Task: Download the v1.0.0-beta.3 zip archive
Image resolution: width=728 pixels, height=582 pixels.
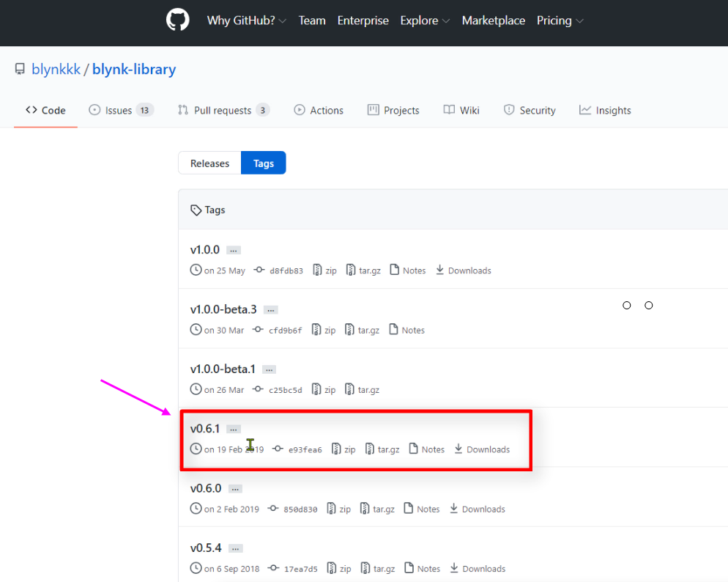Action: point(324,331)
